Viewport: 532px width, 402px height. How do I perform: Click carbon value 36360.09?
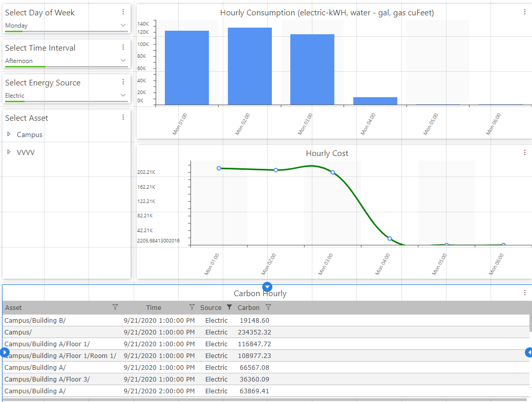pyautogui.click(x=254, y=379)
